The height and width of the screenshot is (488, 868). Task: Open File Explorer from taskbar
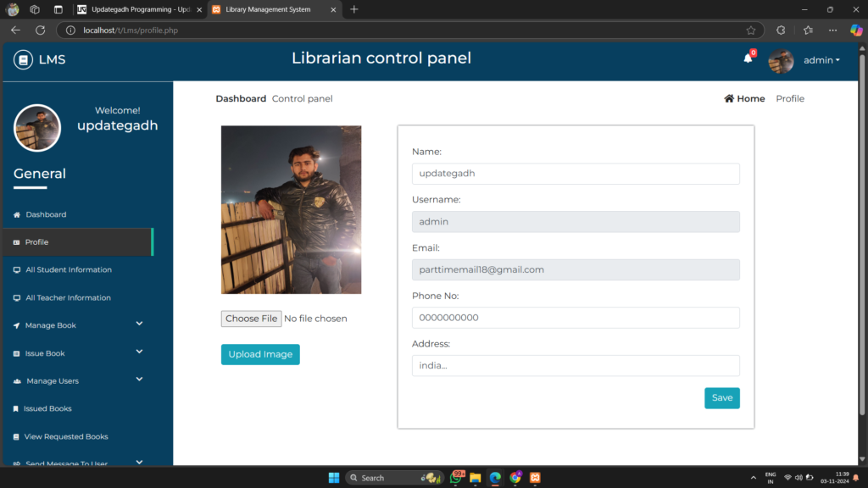(x=475, y=478)
